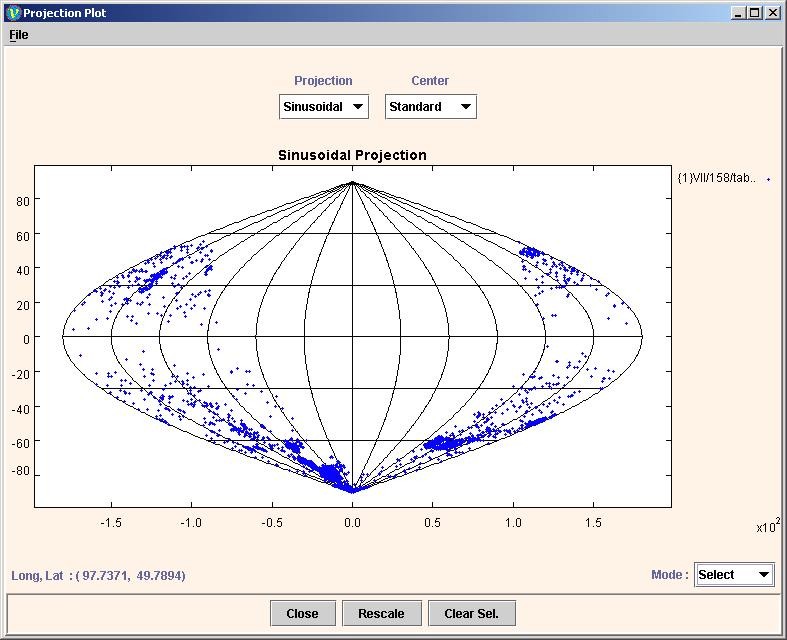Open the Mode dropdown showing Select

[x=734, y=574]
